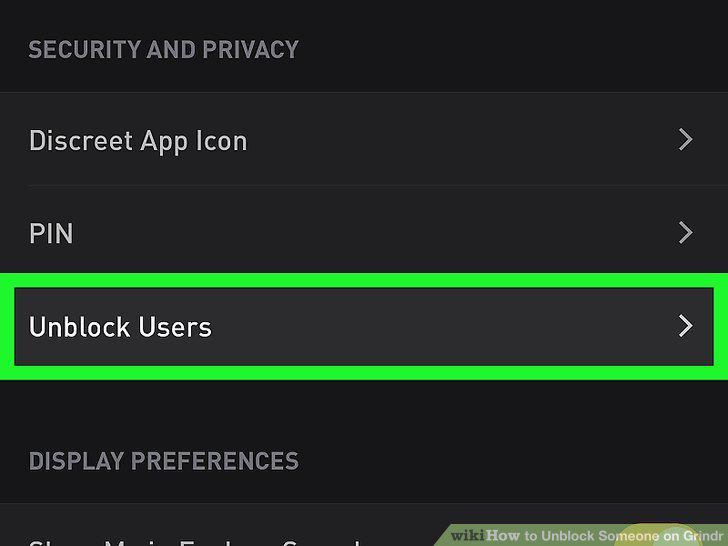Click the Display Preferences section heading
The image size is (728, 546).
point(163,461)
